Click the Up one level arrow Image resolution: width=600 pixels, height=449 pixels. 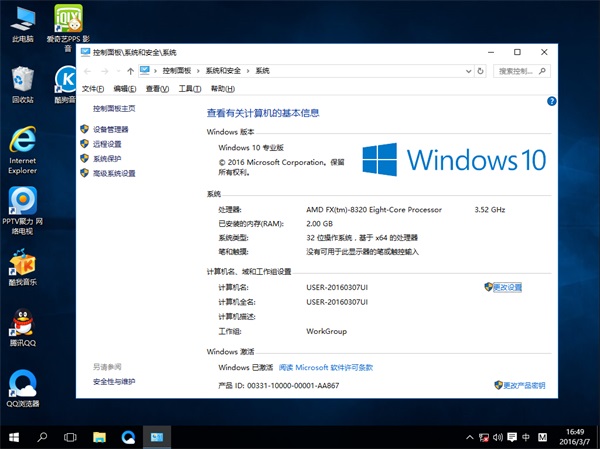pos(131,71)
